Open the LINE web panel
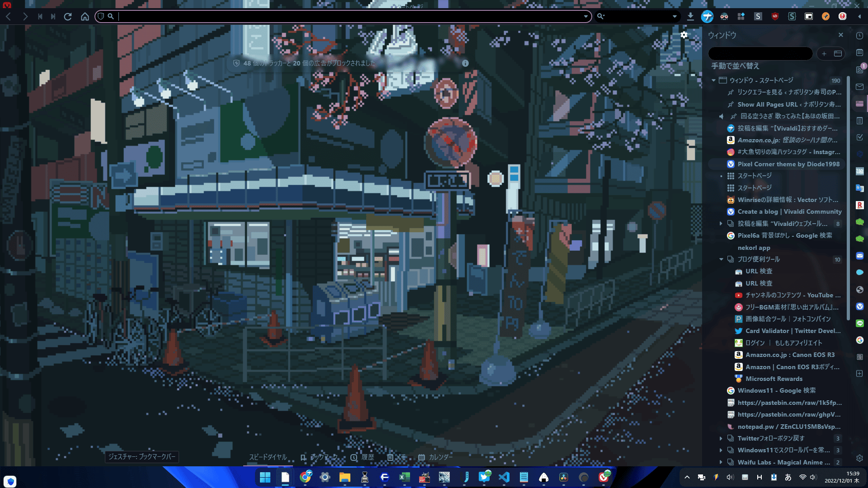 tap(859, 323)
